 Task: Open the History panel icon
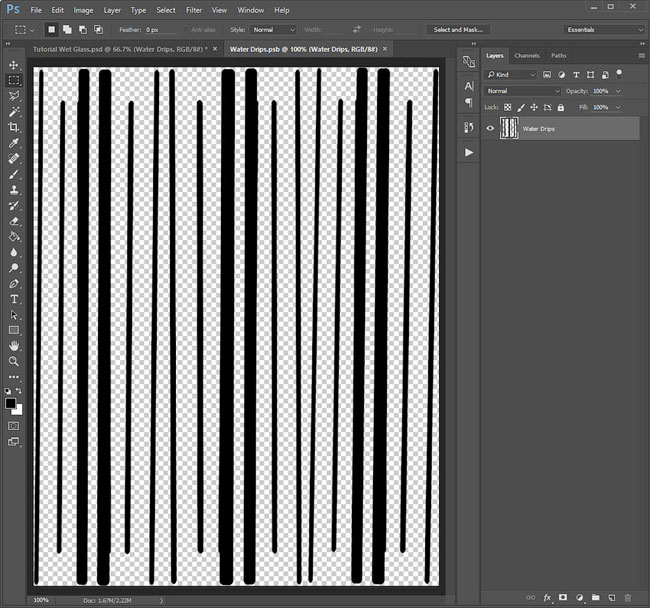pos(469,127)
